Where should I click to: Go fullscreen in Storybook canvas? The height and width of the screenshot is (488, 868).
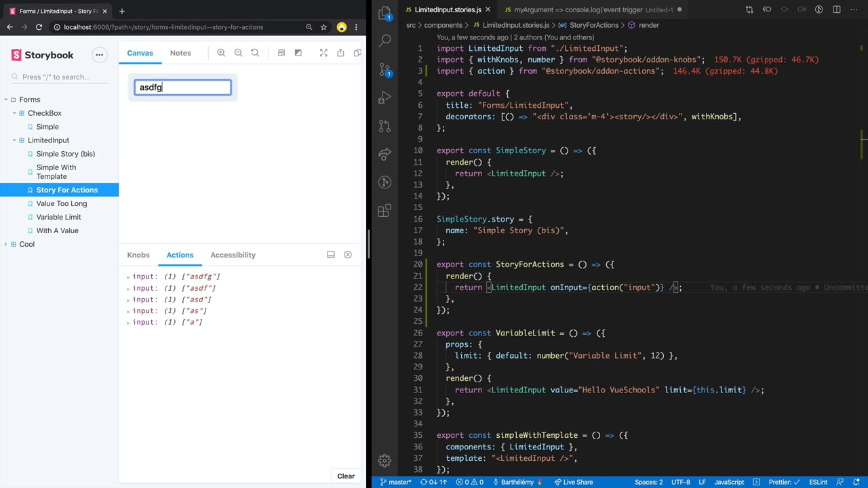pyautogui.click(x=323, y=53)
